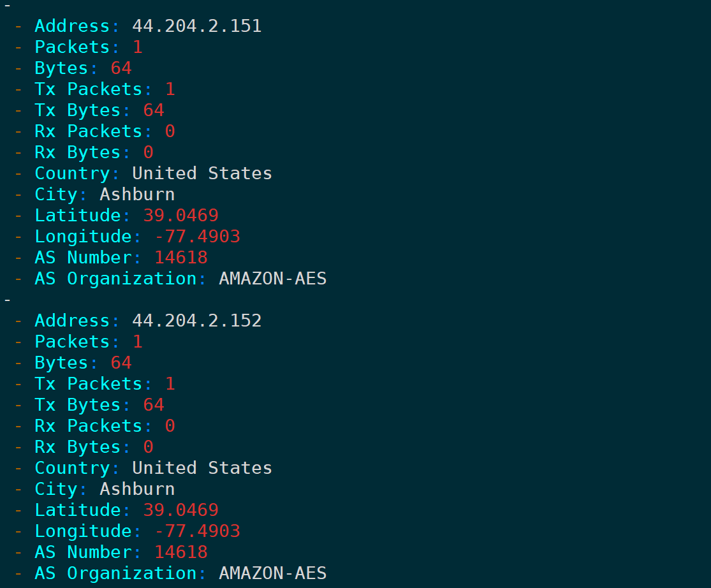Click the first City value Ashburn
Screen dimensions: 711x588
pos(137,195)
